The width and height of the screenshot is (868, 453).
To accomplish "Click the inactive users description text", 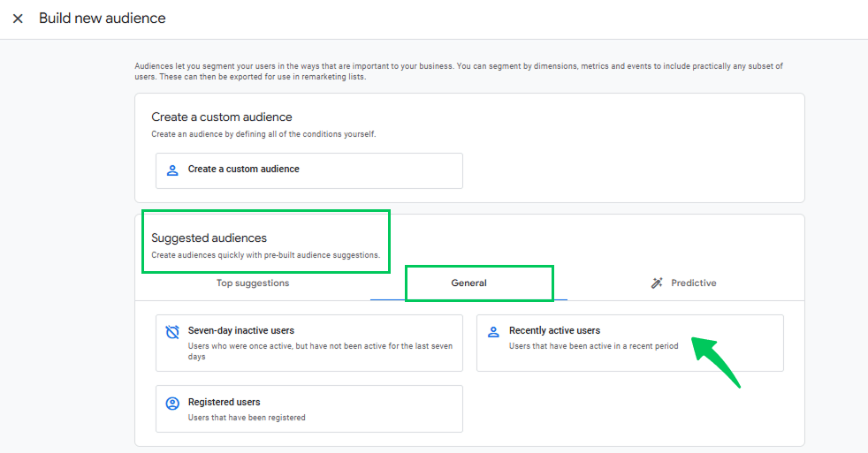I will (x=320, y=351).
